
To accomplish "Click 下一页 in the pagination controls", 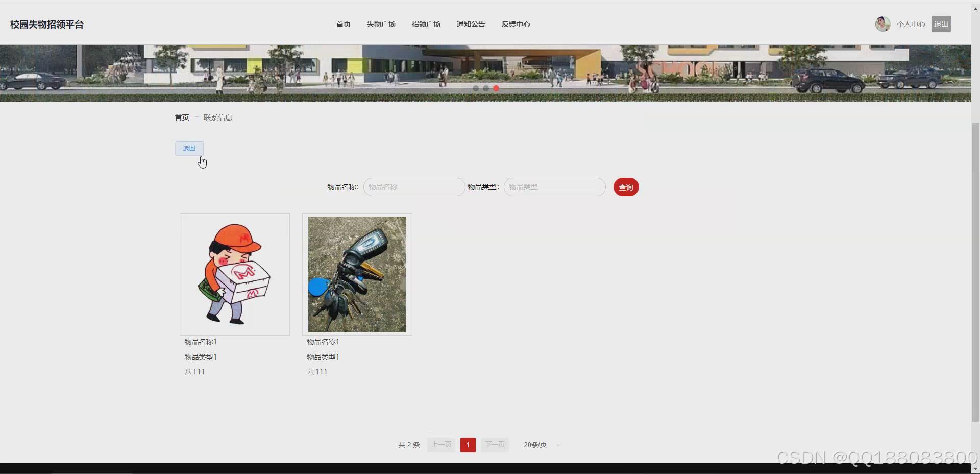I will (495, 445).
